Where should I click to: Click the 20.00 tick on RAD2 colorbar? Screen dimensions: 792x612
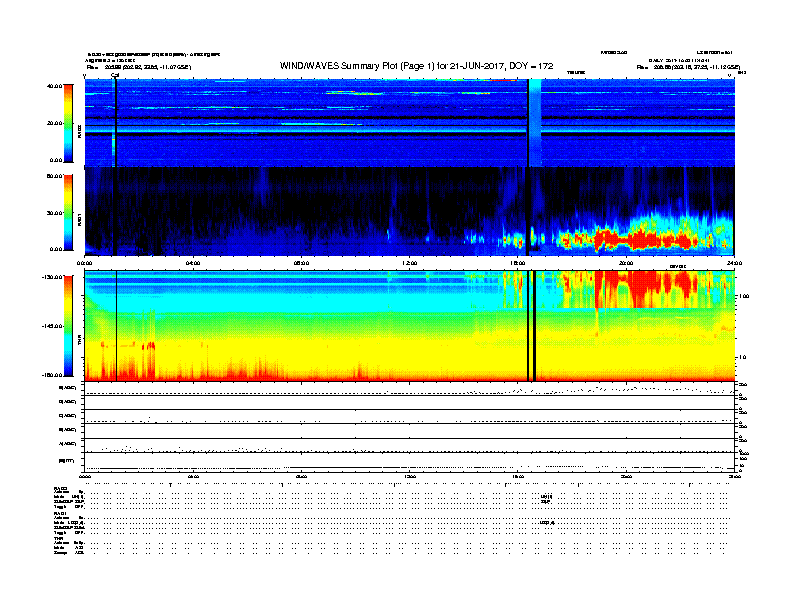coord(54,123)
